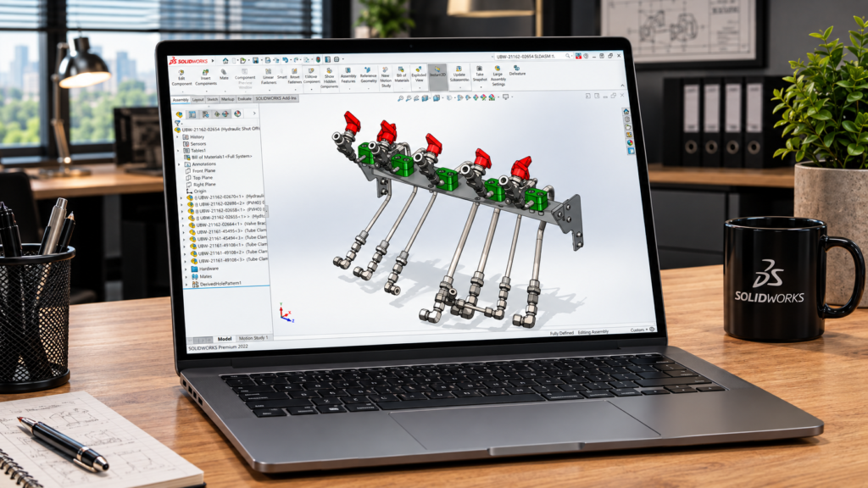Viewport: 868px width, 488px height.
Task: Click the Undo arrow icon
Action: pyautogui.click(x=286, y=60)
